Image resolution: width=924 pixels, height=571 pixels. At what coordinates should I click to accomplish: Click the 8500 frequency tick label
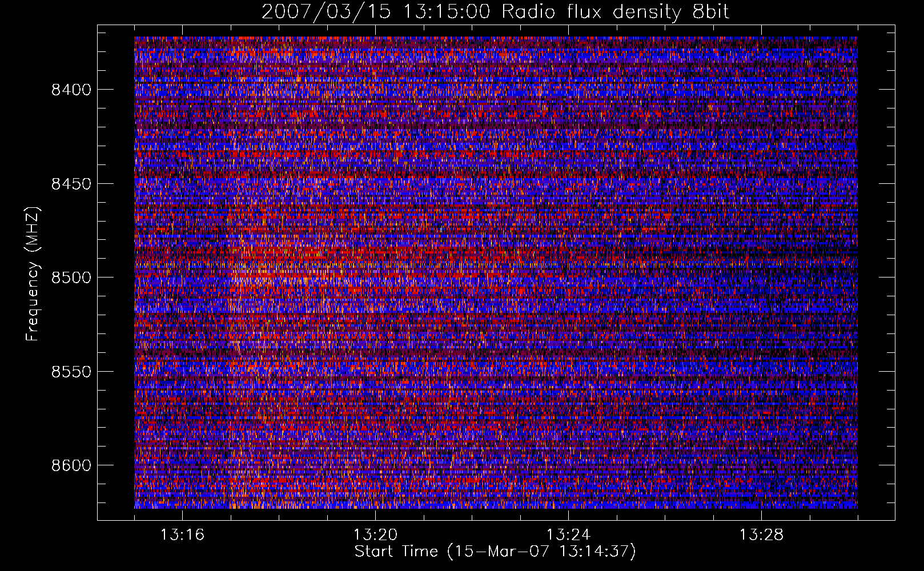click(71, 278)
